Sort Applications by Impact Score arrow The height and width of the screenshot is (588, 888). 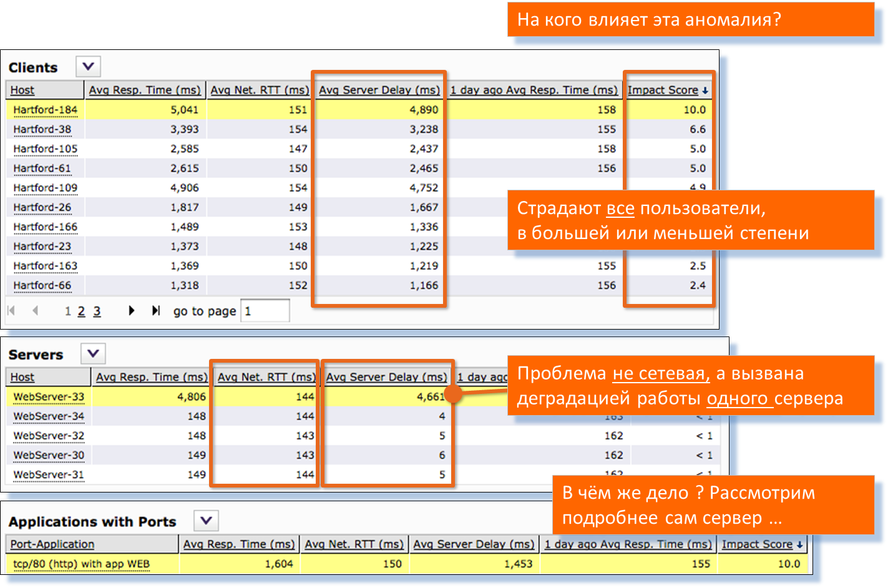(799, 545)
